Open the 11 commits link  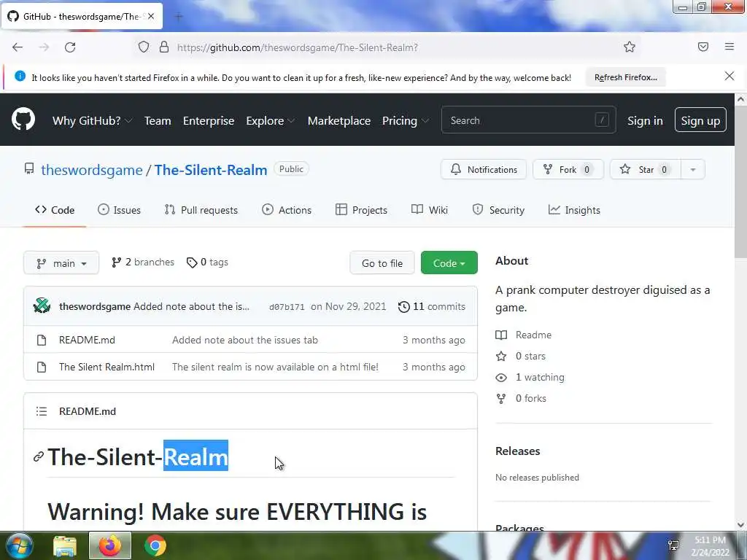[432, 307]
